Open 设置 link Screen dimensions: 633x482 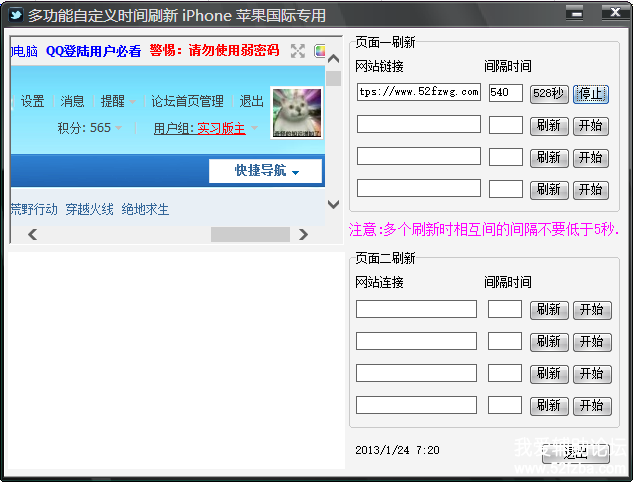point(32,101)
